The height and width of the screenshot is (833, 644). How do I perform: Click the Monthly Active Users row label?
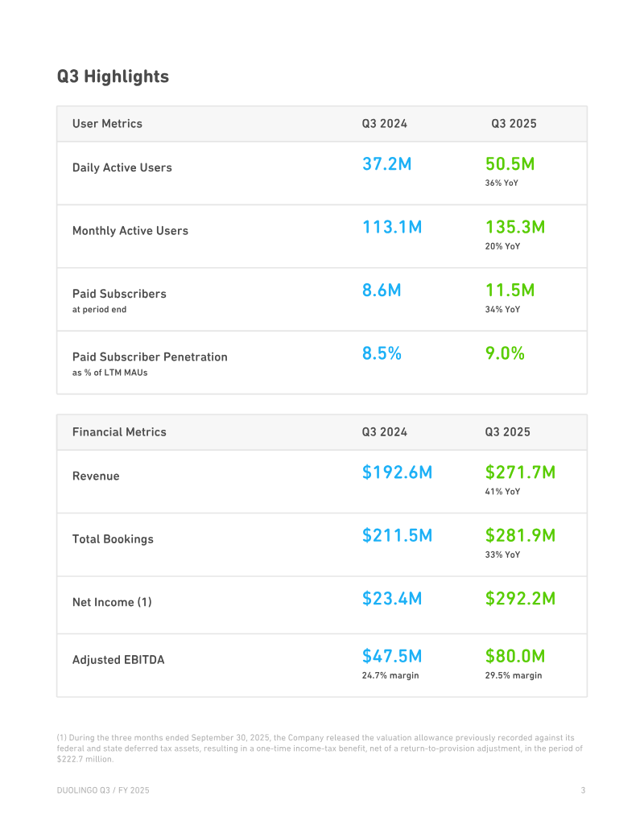click(x=130, y=230)
